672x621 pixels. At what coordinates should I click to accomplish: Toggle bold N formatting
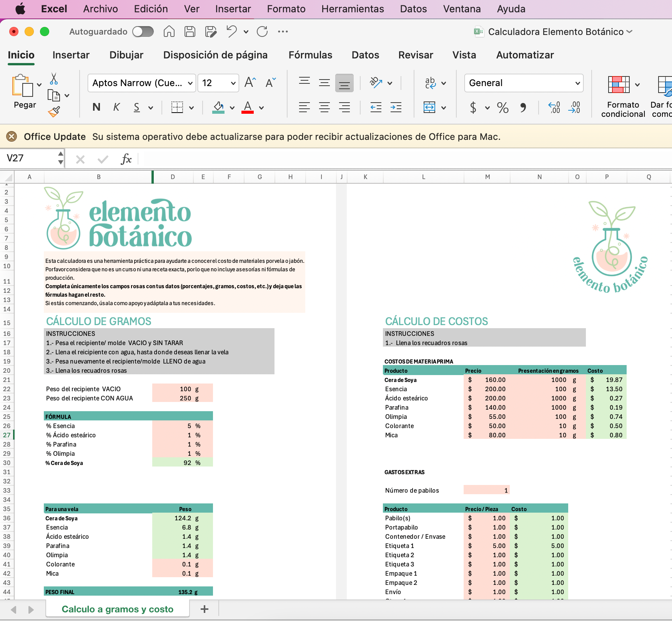point(96,108)
